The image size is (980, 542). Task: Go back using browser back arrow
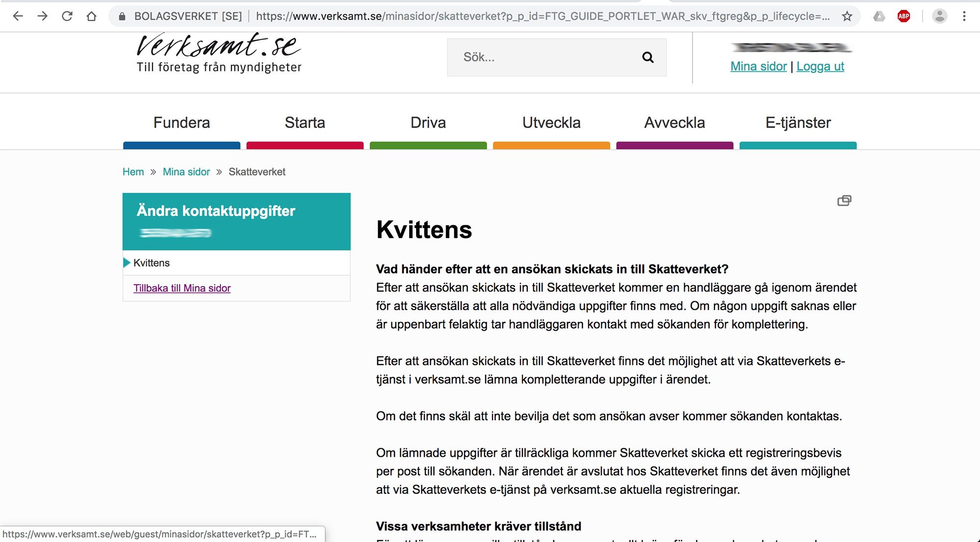pos(18,16)
